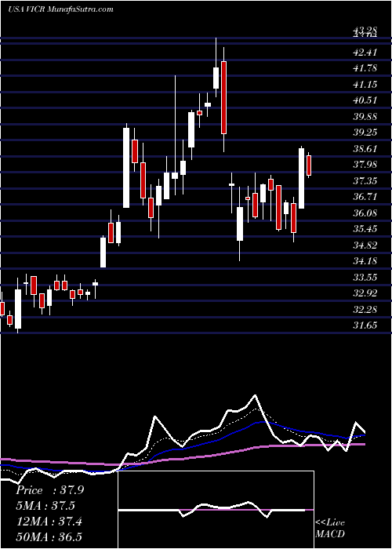The image size is (392, 549).
Task: Click the 50MA : 36.5 readout
Action: pyautogui.click(x=49, y=537)
